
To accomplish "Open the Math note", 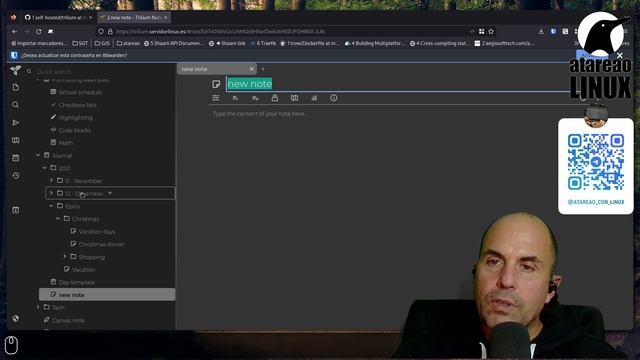I will (66, 143).
